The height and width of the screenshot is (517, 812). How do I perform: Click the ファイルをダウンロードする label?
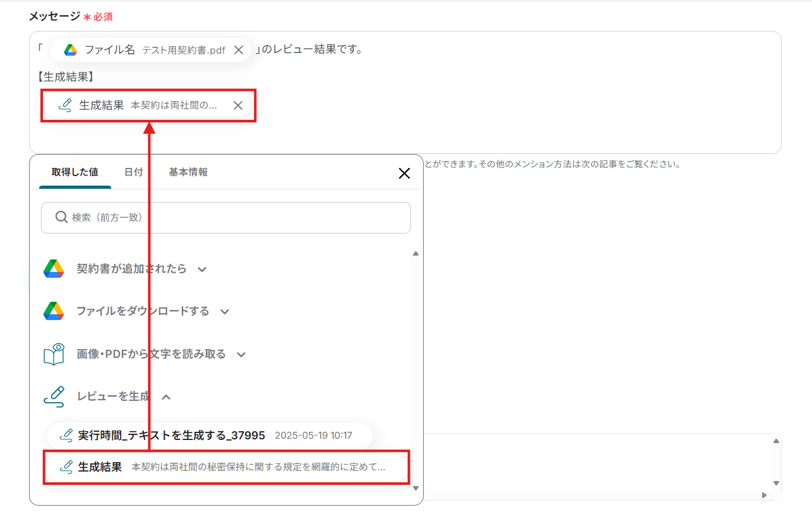143,311
